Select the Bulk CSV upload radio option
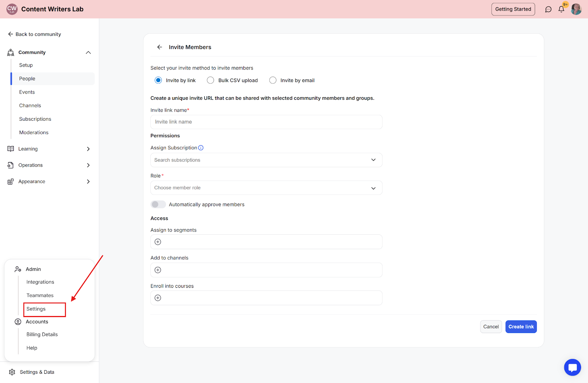Image resolution: width=588 pixels, height=383 pixels. [x=211, y=80]
